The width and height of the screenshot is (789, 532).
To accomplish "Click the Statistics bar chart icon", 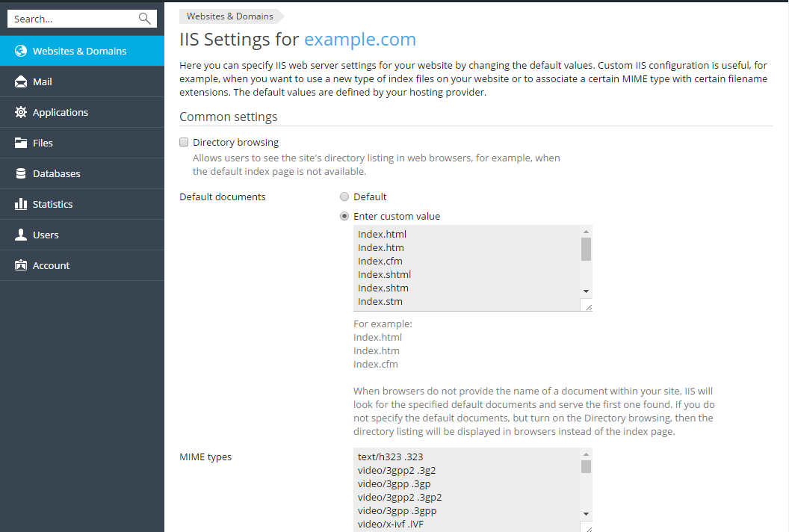I will [20, 205].
